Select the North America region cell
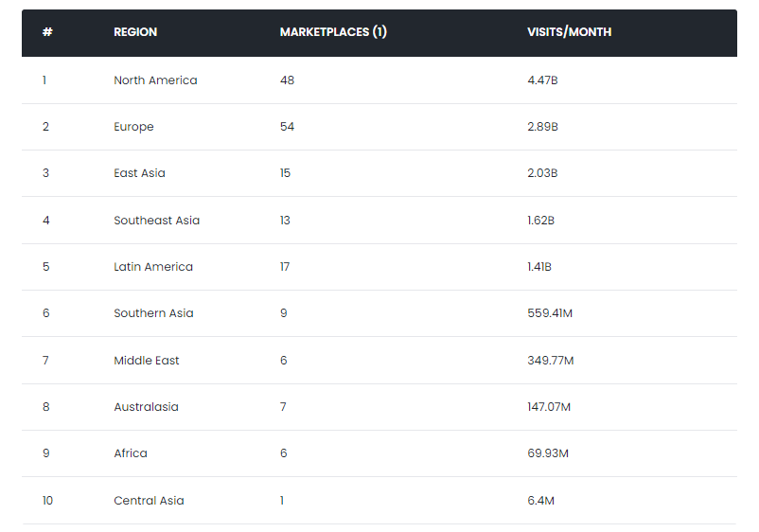This screenshot has height=532, width=759. [155, 80]
